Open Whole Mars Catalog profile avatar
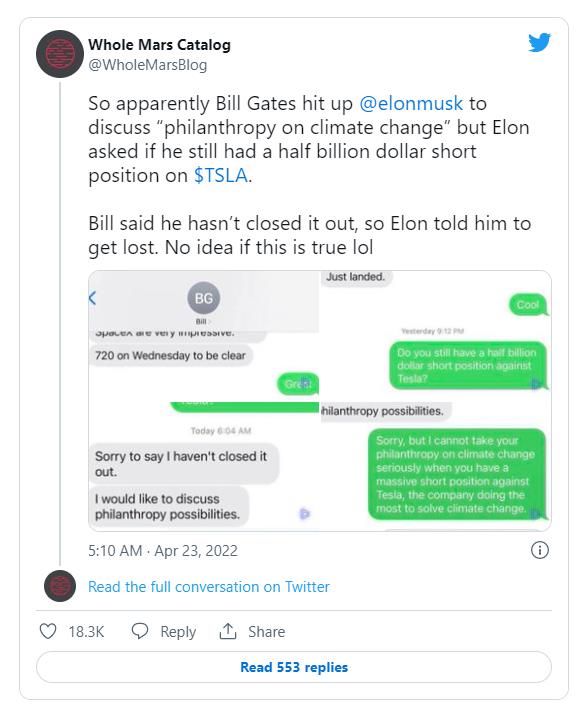The image size is (585, 725). click(60, 54)
